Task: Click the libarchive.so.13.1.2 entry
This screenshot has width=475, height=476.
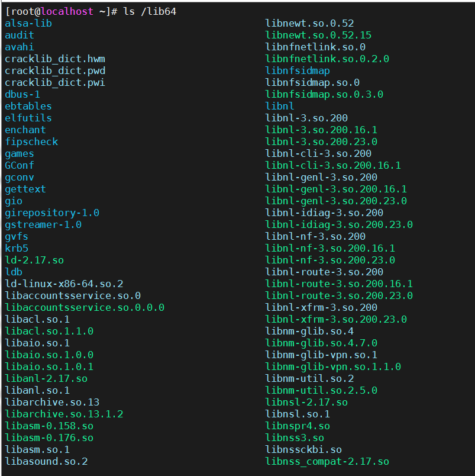Action: pyautogui.click(x=64, y=414)
